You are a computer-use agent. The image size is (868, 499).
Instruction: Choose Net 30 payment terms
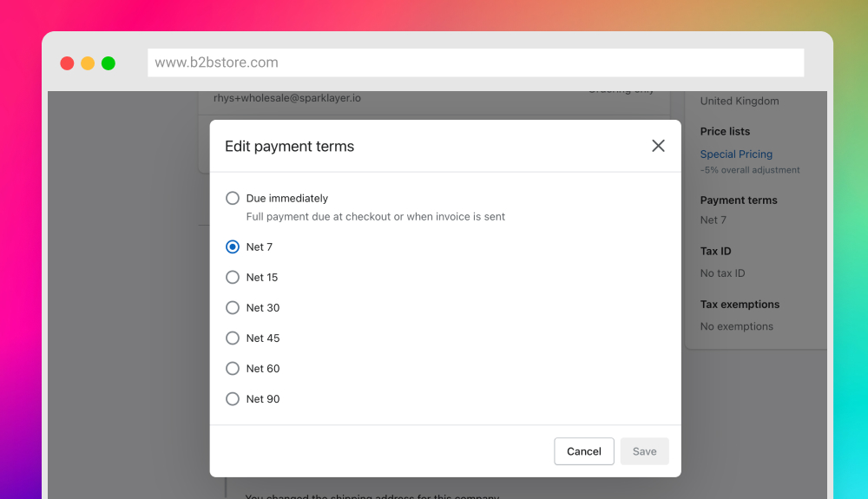(233, 307)
